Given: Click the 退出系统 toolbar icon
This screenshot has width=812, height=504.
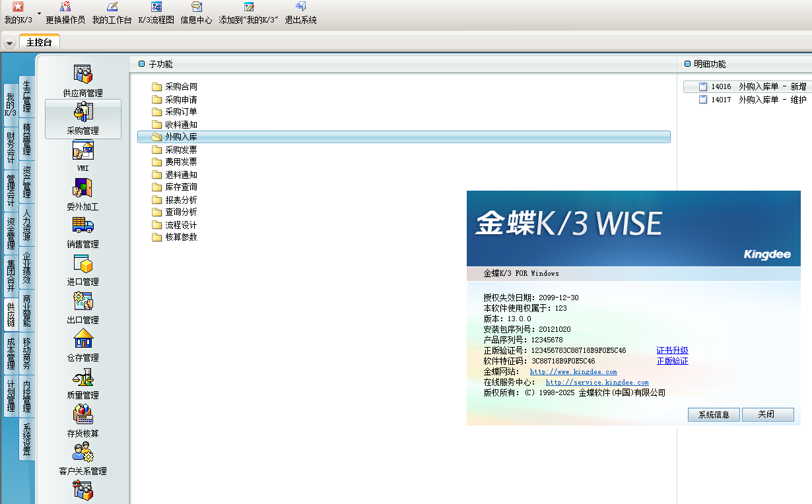Looking at the screenshot, I should click(301, 13).
